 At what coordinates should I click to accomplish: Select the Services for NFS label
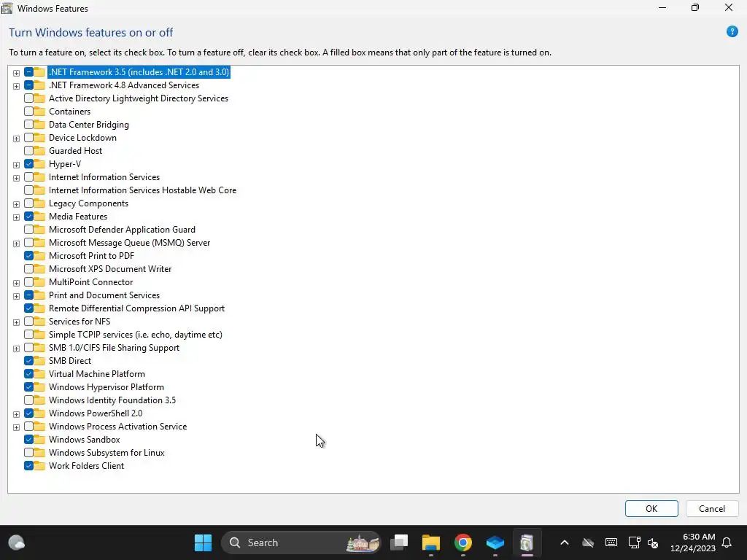(x=79, y=322)
